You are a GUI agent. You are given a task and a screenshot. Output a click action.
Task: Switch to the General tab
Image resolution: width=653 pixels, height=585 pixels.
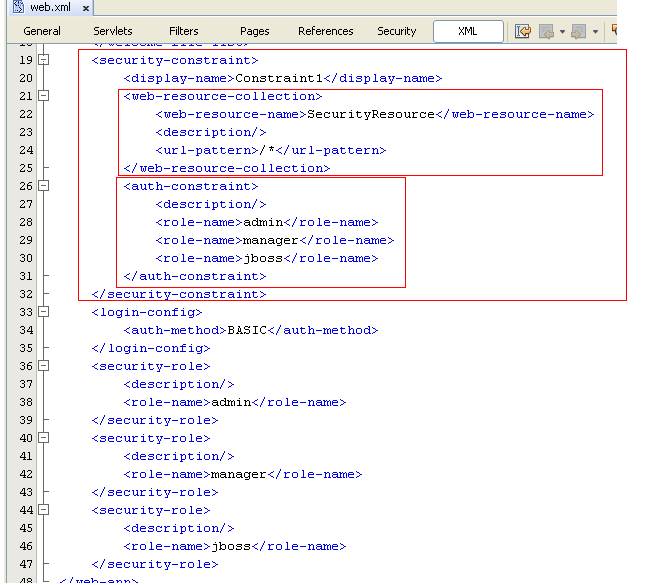(x=42, y=31)
